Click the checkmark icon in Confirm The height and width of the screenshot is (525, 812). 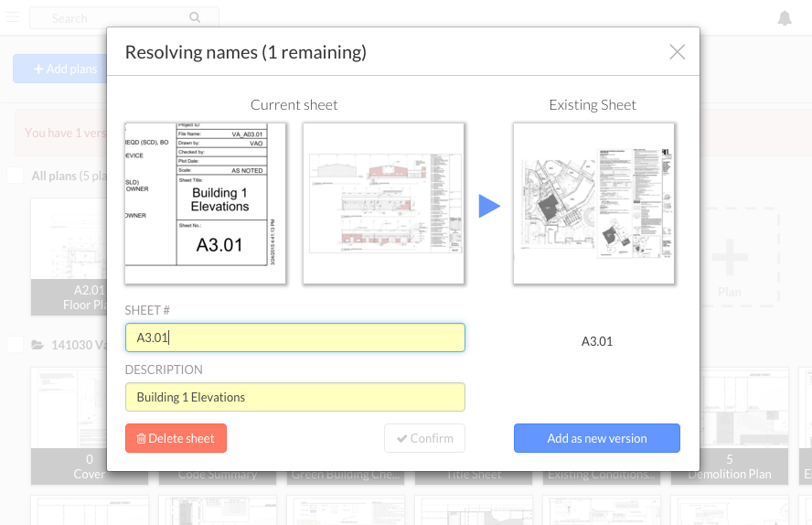(x=401, y=438)
